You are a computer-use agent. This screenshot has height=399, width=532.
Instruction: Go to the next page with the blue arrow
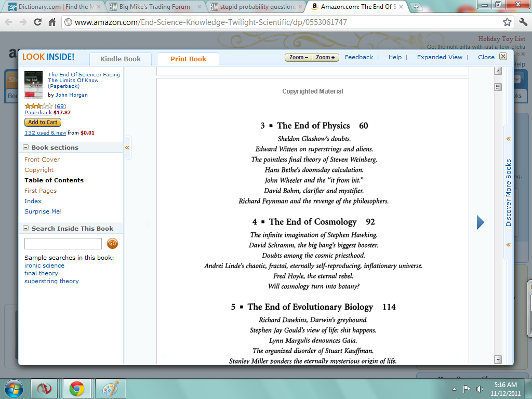480,222
